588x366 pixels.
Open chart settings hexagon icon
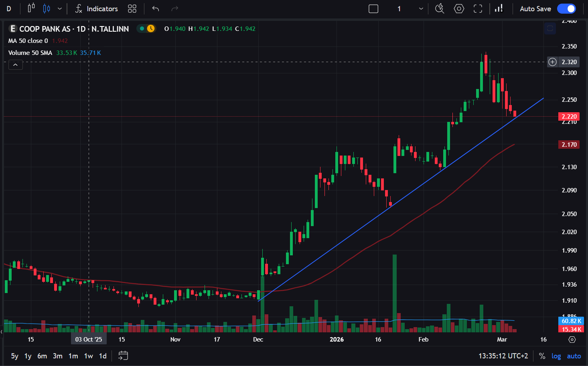coord(459,9)
